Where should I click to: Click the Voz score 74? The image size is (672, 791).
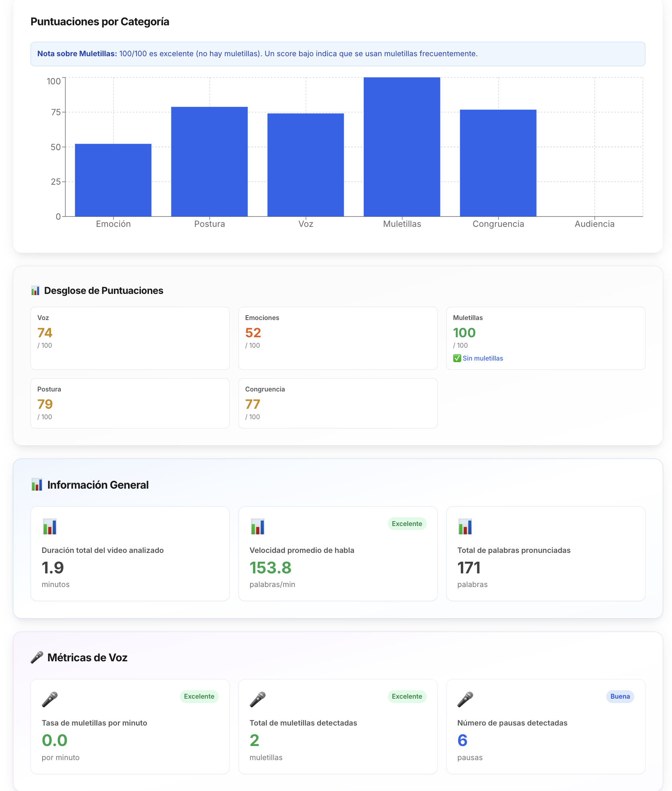click(45, 332)
